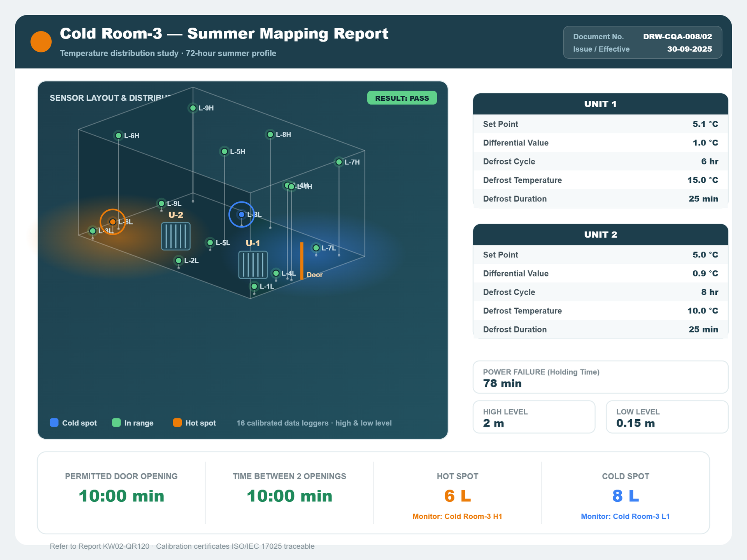
Task: Select the L-5L sensor marker
Action: [x=210, y=243]
